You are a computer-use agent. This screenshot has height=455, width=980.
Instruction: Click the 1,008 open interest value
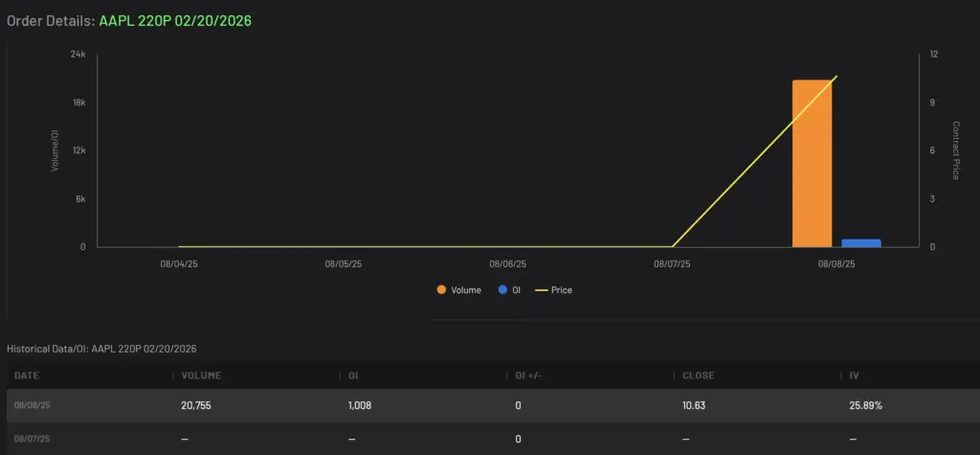(360, 405)
